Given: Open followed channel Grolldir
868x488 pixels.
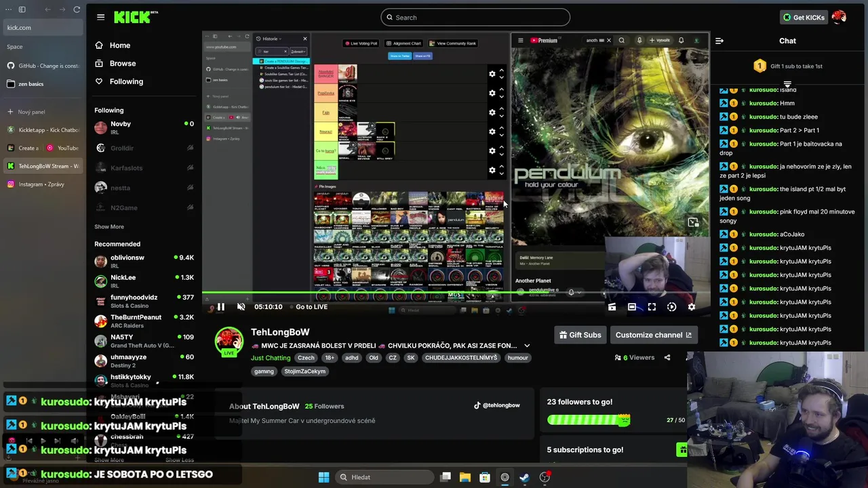Looking at the screenshot, I should [144, 148].
